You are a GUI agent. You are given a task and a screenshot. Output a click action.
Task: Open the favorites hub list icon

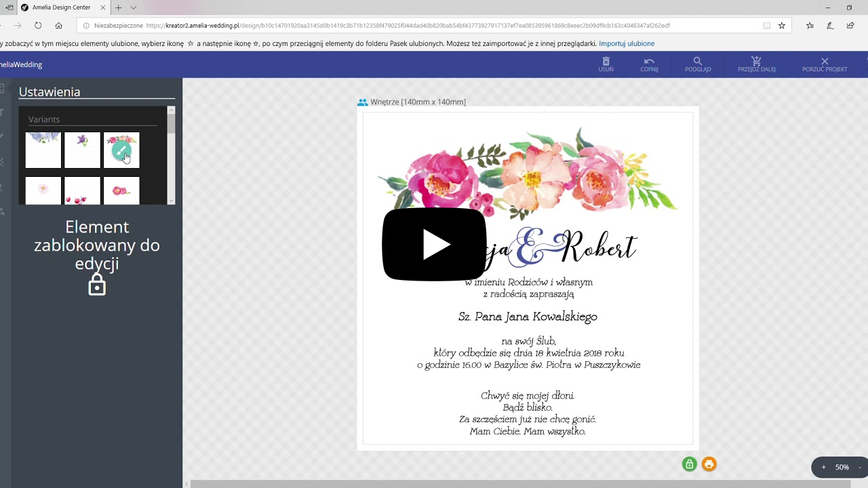coord(810,26)
